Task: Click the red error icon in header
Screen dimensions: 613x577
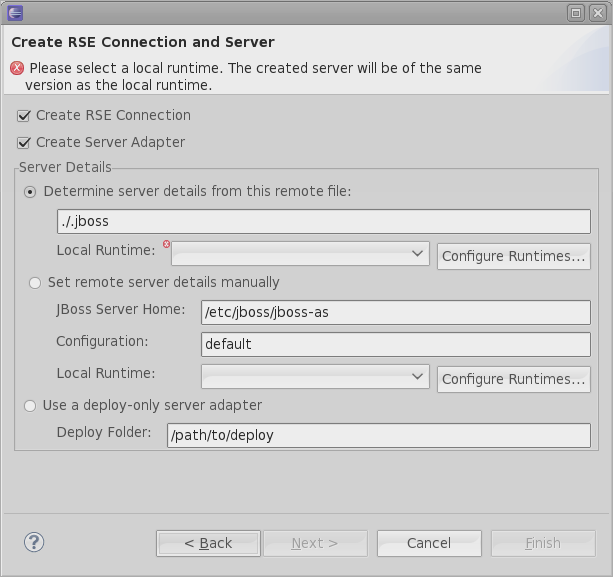Action: point(17,69)
